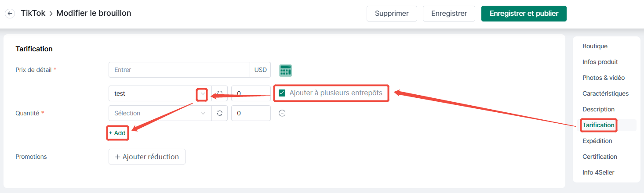
Task: Go to the Boutique section
Action: (595, 46)
